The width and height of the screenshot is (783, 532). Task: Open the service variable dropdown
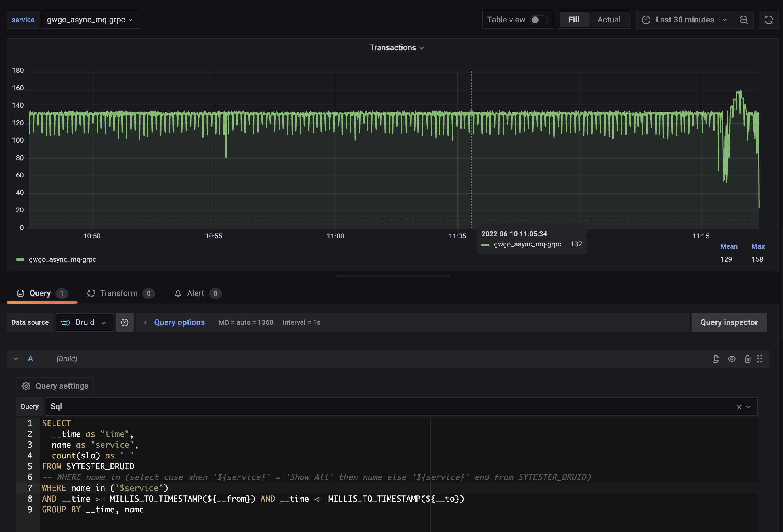[90, 20]
